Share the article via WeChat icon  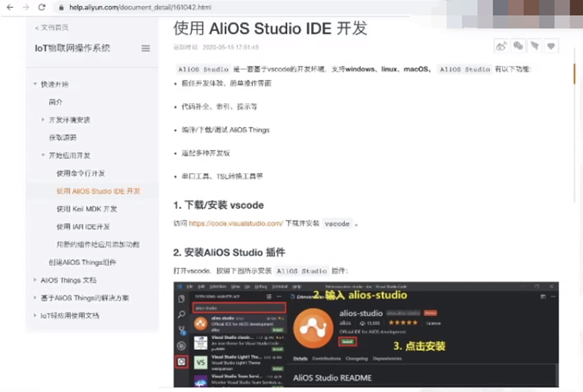coord(518,46)
